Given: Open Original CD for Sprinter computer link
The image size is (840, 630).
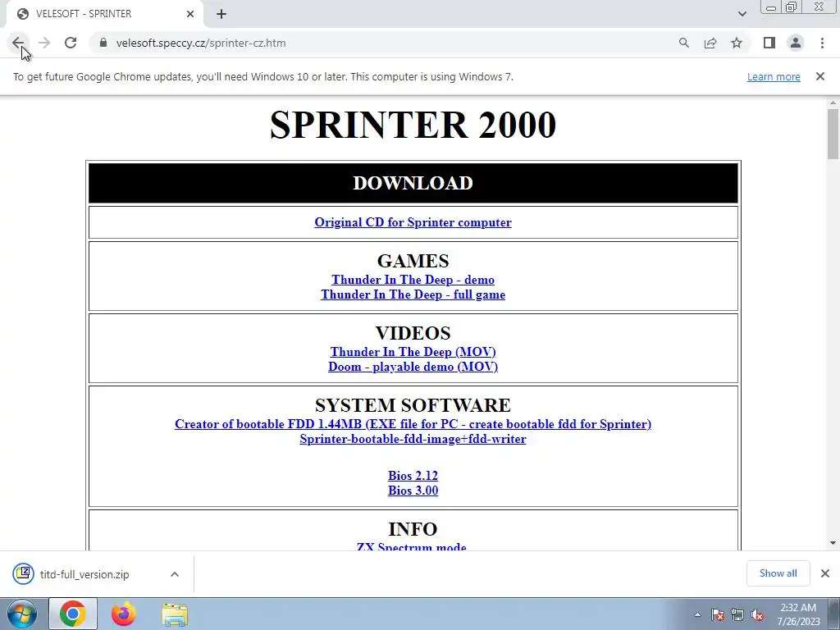Looking at the screenshot, I should pyautogui.click(x=413, y=222).
